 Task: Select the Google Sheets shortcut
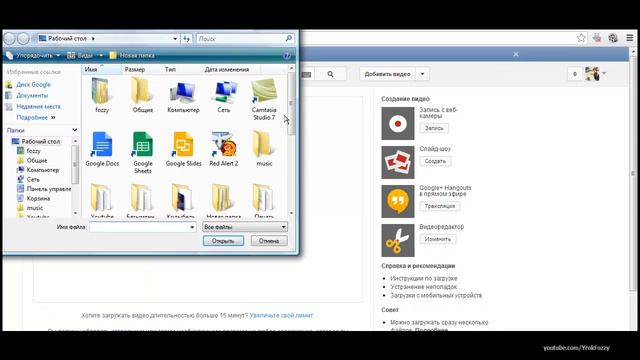(x=142, y=152)
